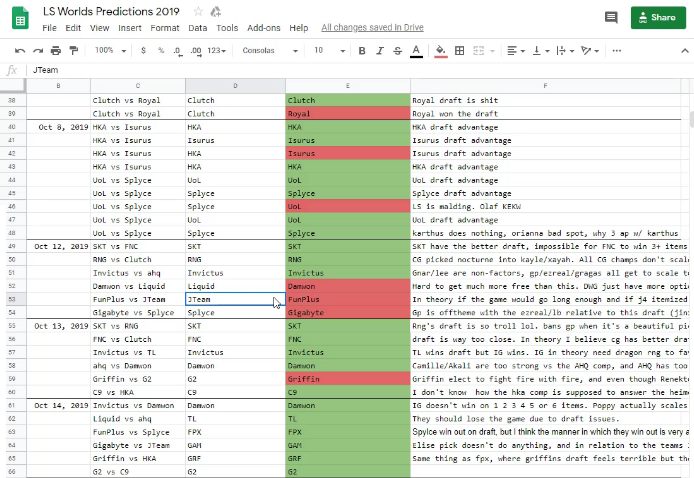Open the View menu
This screenshot has width=694, height=478.
pos(100,28)
